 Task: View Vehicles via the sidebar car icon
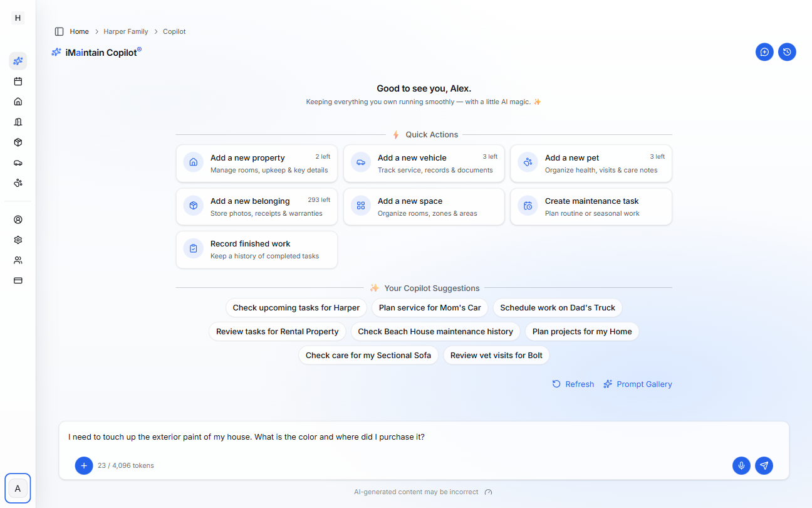(x=18, y=162)
